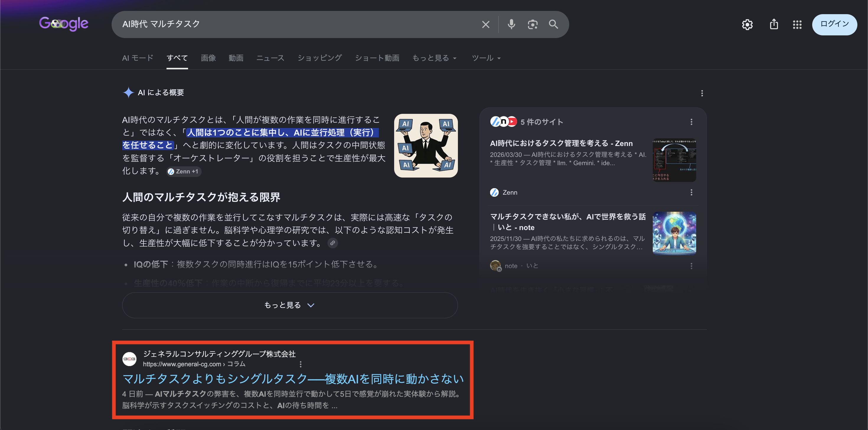
Task: Switch to ショート動画 tab
Action: tap(377, 58)
